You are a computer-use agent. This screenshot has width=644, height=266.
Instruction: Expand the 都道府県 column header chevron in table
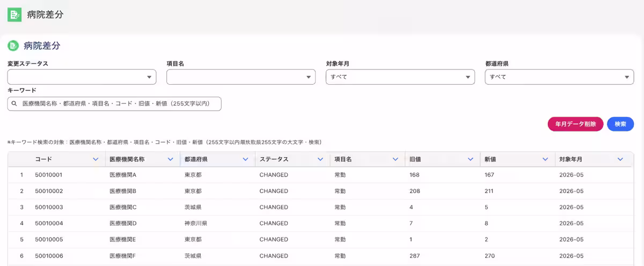245,159
